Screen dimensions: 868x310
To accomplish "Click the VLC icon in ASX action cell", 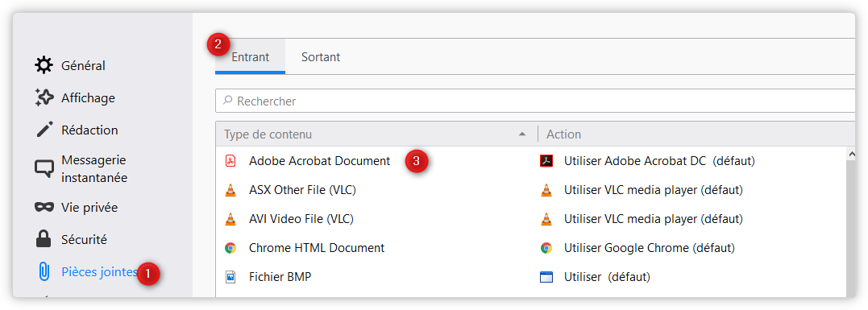I will 546,190.
